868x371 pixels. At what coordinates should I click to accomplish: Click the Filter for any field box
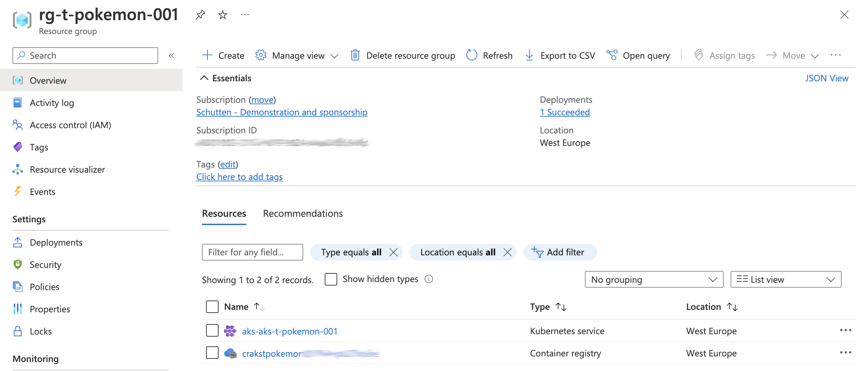click(252, 252)
